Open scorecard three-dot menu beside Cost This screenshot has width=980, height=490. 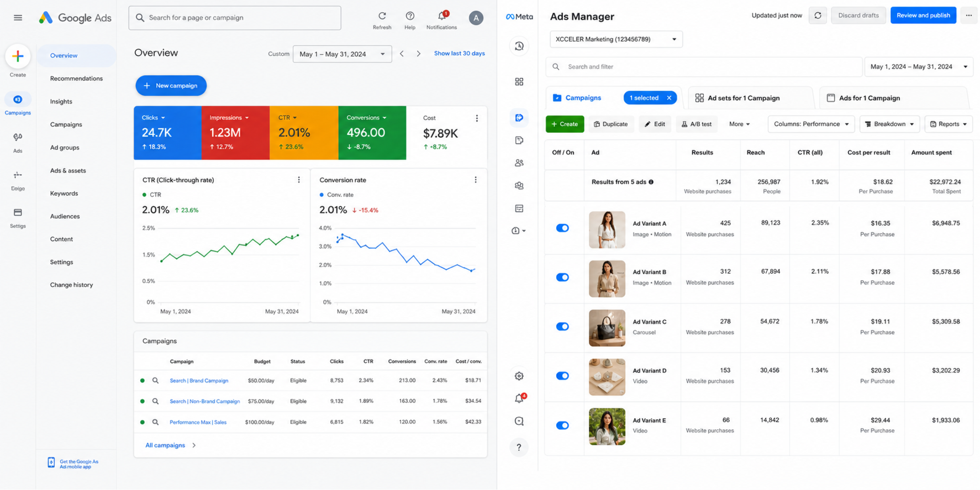pos(477,118)
